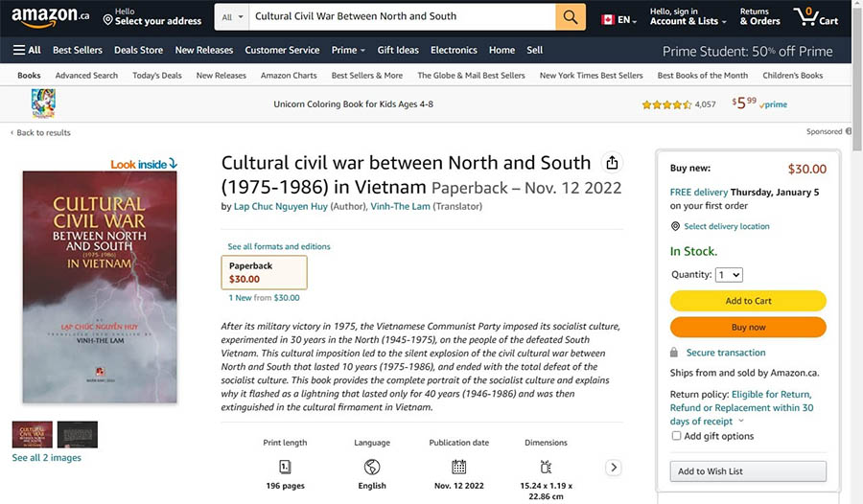Select the Paperback format option

(x=264, y=272)
